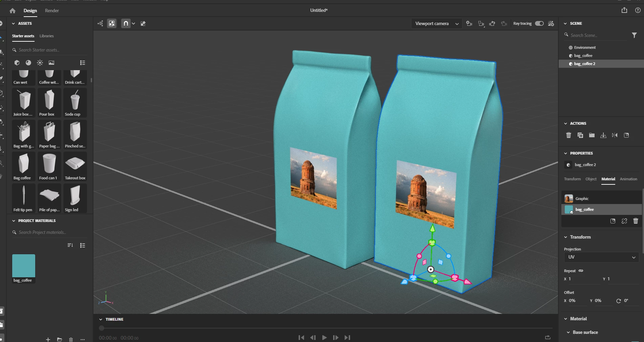Switch Project Materials to list view

pyautogui.click(x=83, y=245)
